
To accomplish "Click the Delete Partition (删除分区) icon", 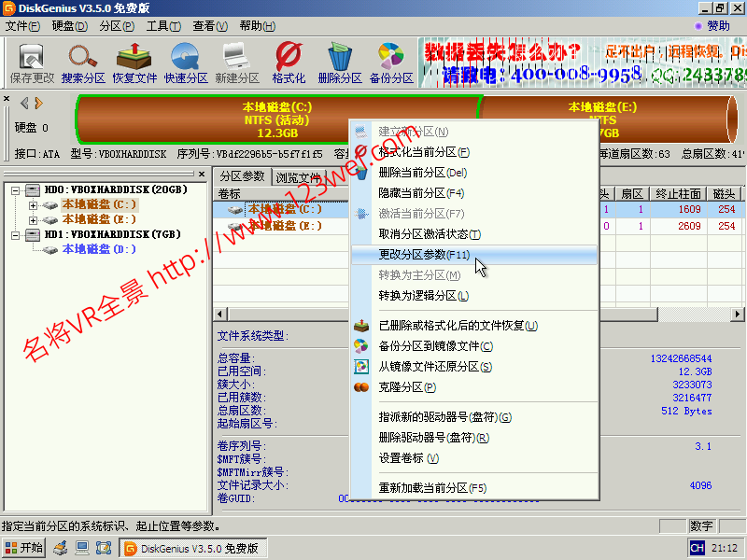I will coord(340,62).
